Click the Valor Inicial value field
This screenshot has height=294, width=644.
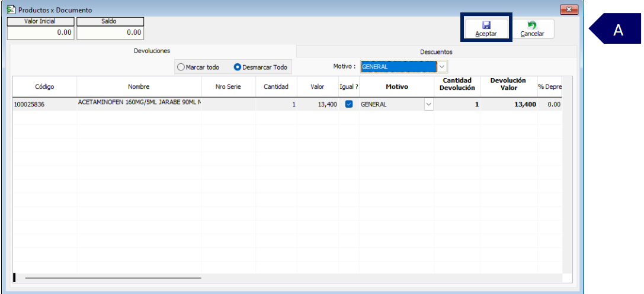point(40,33)
